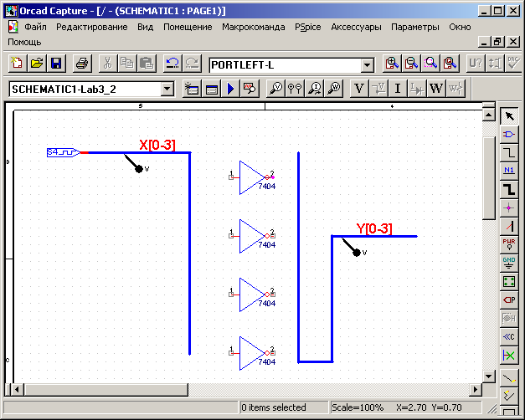Screen dimensions: 525x420
Task: Toggle bias power display (W button)
Action: [x=436, y=89]
